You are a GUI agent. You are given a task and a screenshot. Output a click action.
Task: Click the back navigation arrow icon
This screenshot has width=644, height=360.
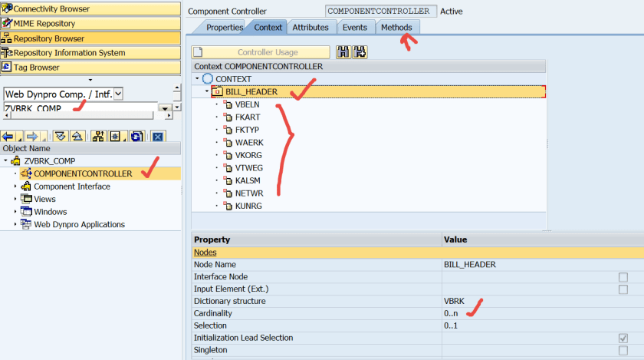[x=8, y=137]
